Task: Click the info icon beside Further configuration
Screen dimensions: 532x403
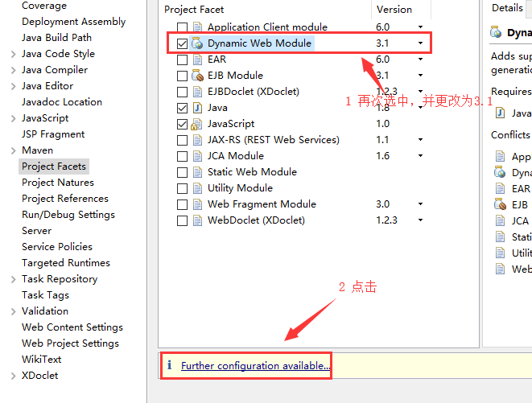Action: point(169,365)
